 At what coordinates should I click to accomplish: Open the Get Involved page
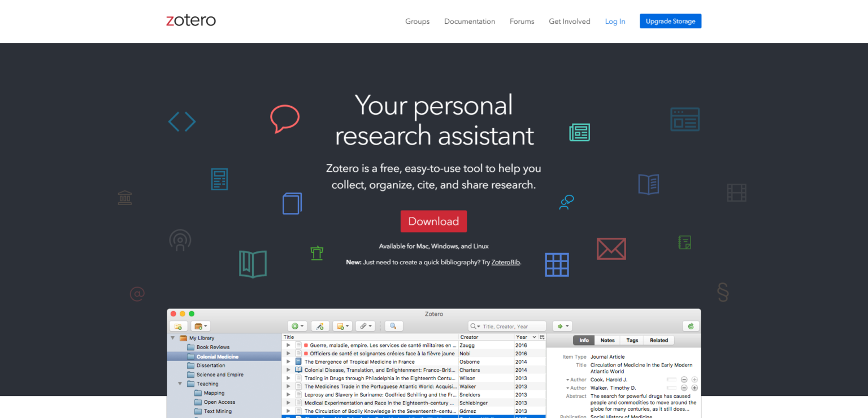tap(570, 21)
